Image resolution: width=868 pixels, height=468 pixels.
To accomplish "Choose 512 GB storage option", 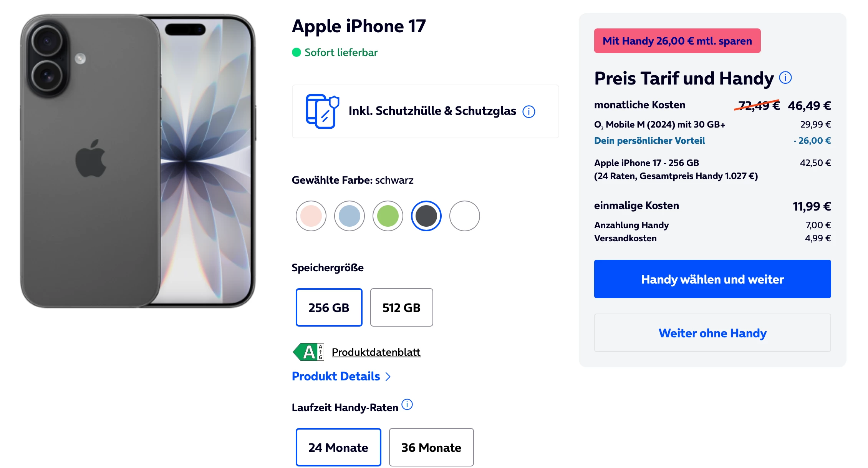I will 402,307.
